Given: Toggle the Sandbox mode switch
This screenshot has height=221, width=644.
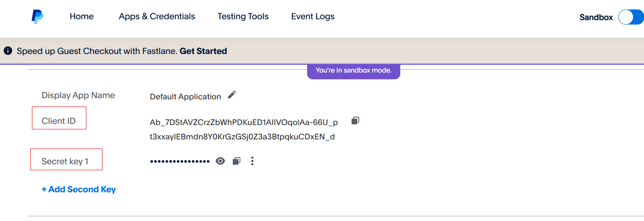Looking at the screenshot, I should tap(631, 17).
